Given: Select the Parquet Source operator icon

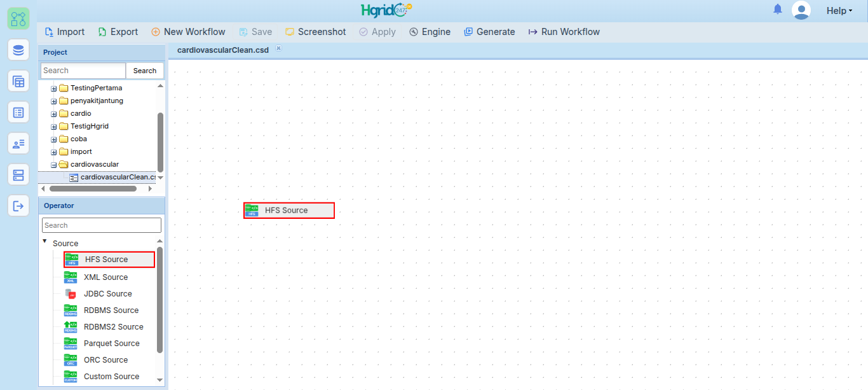Looking at the screenshot, I should (x=71, y=343).
